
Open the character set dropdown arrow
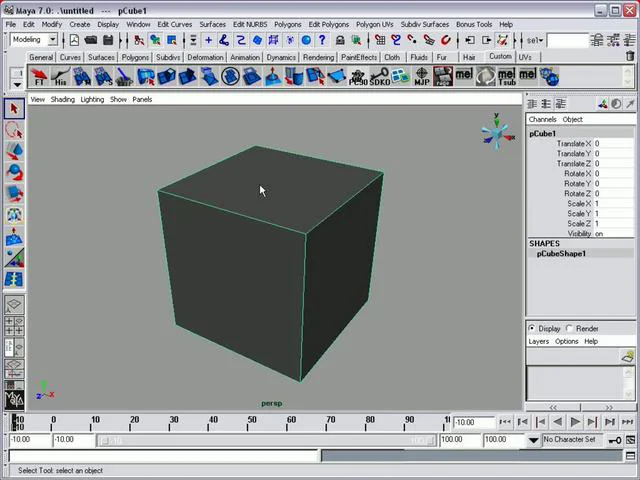pyautogui.click(x=533, y=440)
